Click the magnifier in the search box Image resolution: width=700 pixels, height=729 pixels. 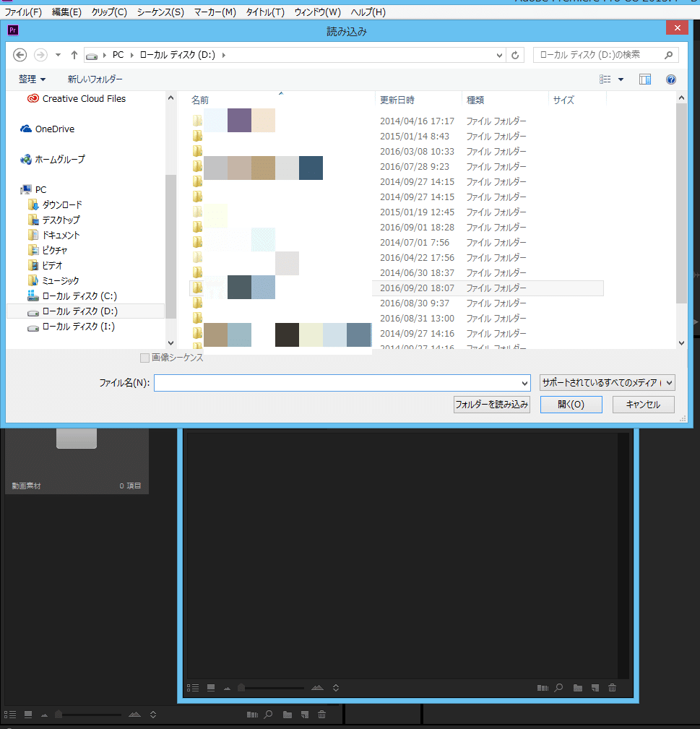(x=668, y=55)
